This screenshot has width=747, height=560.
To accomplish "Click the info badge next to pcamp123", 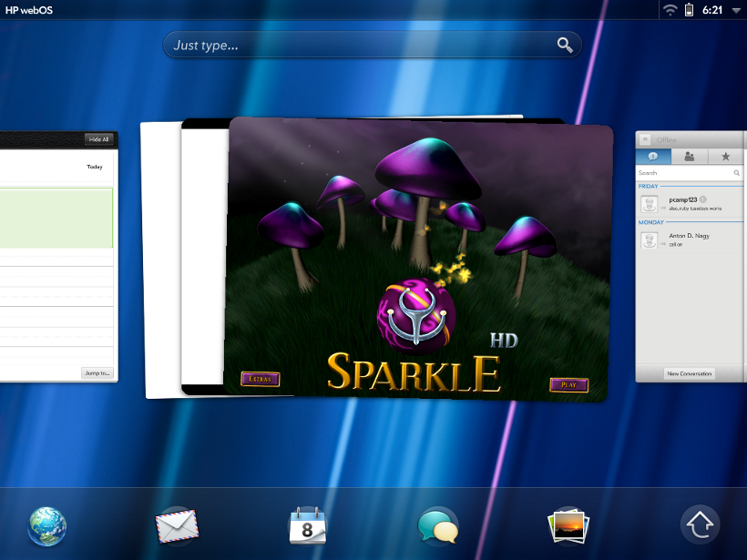I will coord(703,199).
